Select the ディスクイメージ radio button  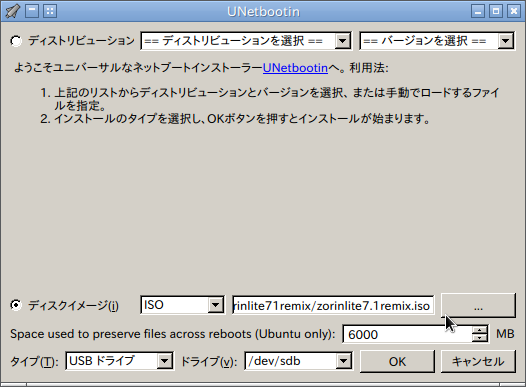point(16,305)
